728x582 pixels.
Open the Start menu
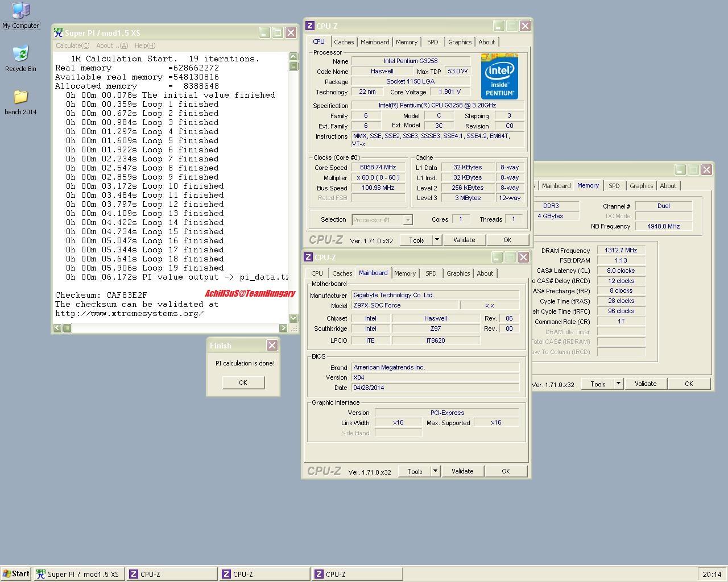(x=16, y=574)
